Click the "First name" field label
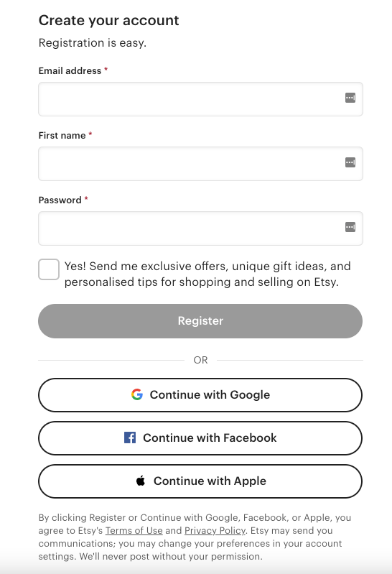The image size is (392, 574). (62, 136)
